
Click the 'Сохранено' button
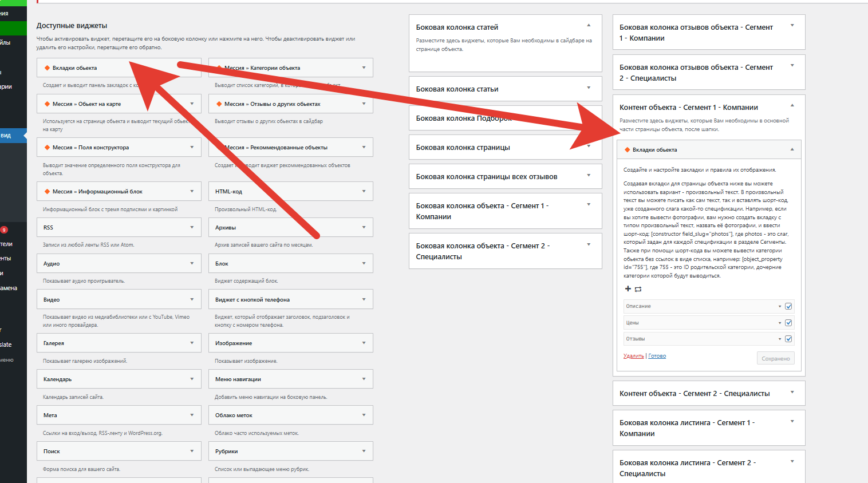click(x=775, y=359)
